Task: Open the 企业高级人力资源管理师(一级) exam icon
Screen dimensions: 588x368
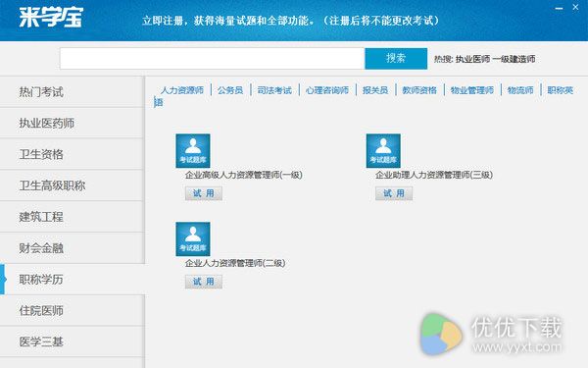Action: coord(193,150)
